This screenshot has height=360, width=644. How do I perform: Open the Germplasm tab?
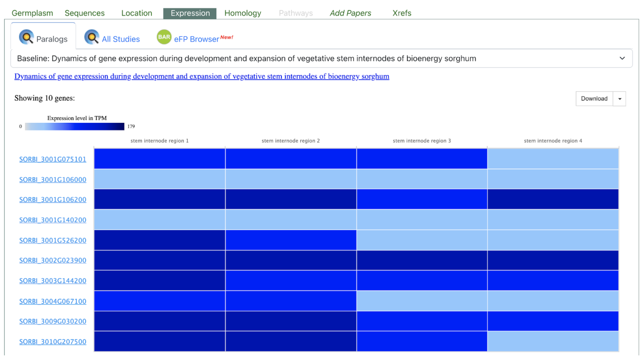(x=32, y=13)
